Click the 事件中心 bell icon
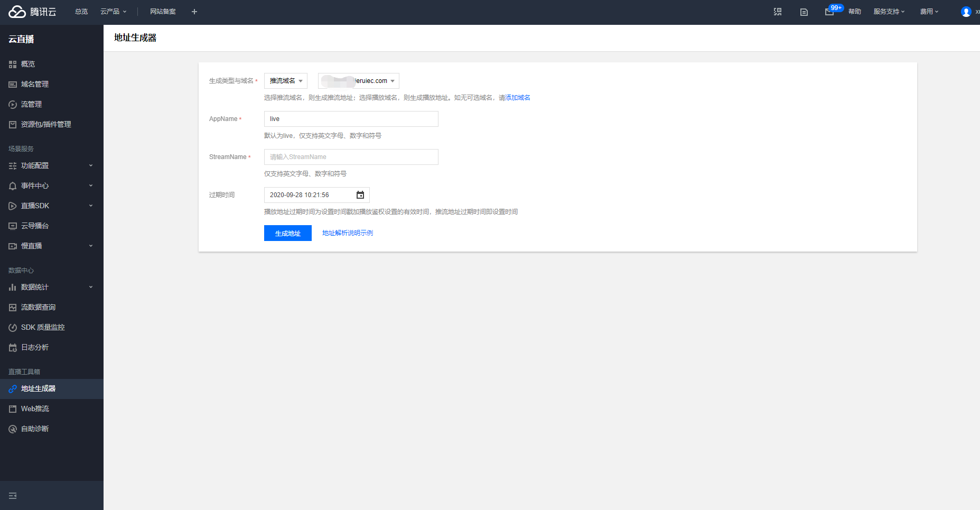Viewport: 980px width, 510px height. tap(13, 186)
